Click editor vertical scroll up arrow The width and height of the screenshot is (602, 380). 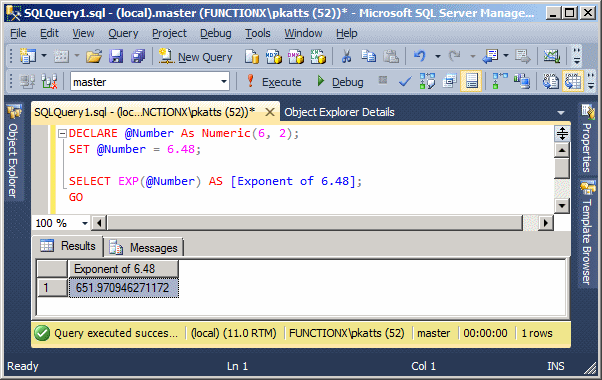pyautogui.click(x=562, y=150)
